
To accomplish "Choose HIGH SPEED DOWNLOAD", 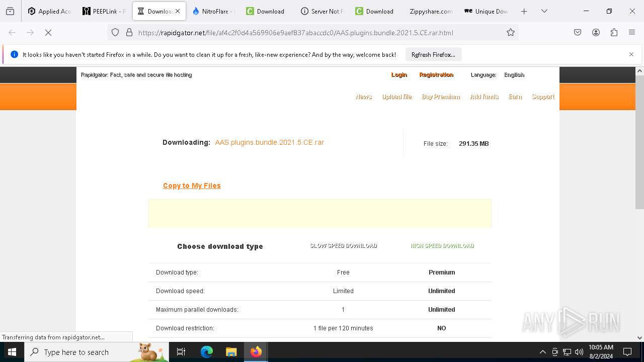I will pos(442,246).
